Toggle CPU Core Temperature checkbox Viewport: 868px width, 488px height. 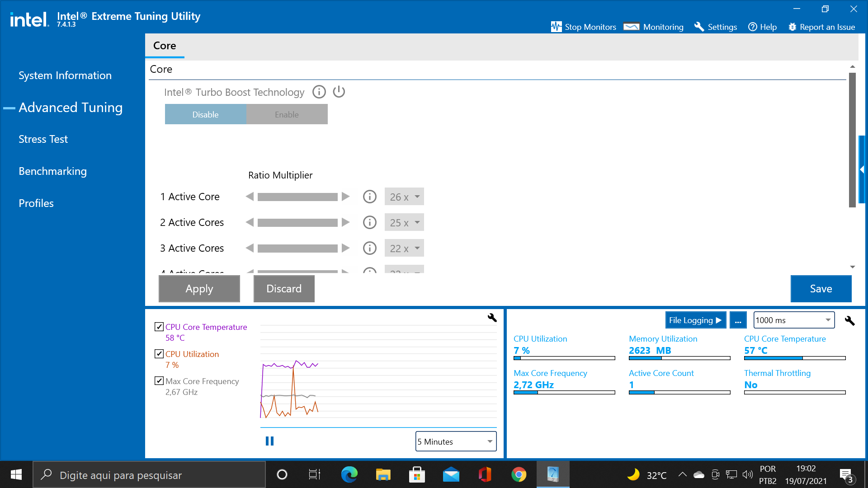[x=159, y=327]
